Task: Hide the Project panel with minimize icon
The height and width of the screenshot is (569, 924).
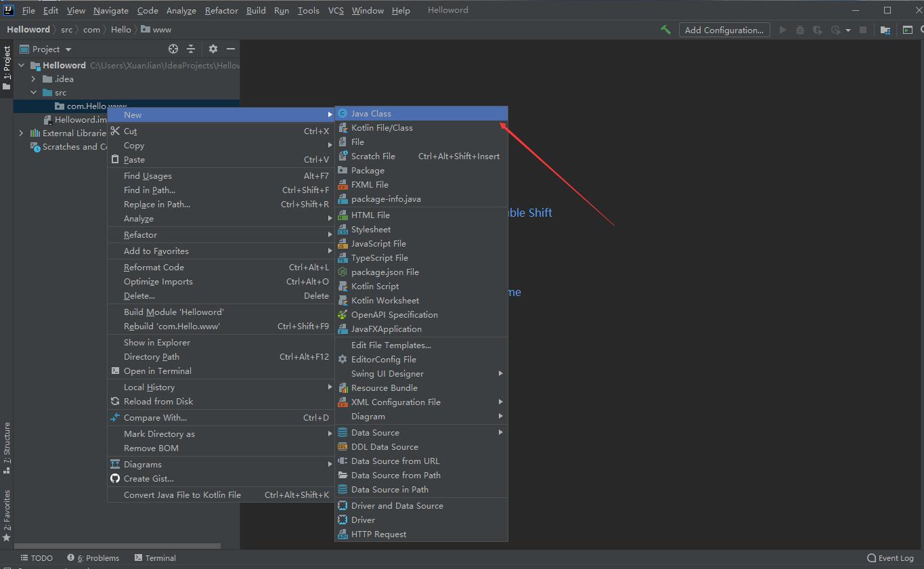Action: click(231, 49)
